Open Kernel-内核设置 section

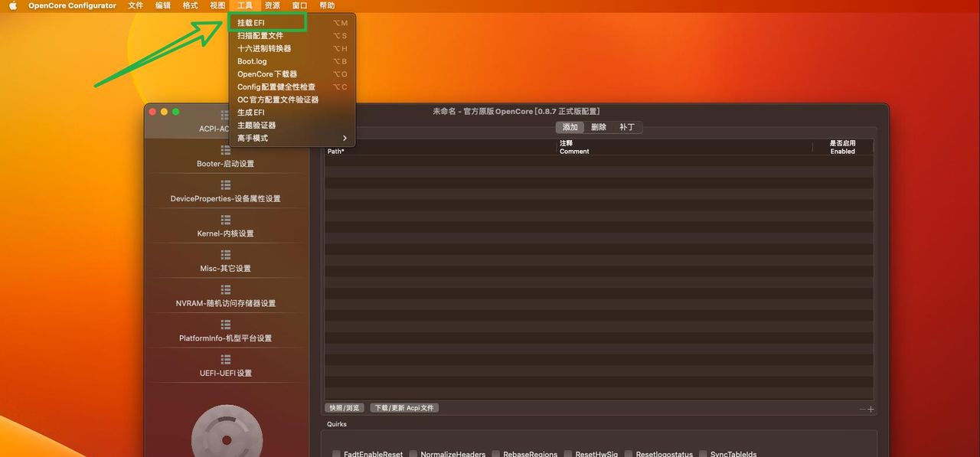(x=225, y=233)
